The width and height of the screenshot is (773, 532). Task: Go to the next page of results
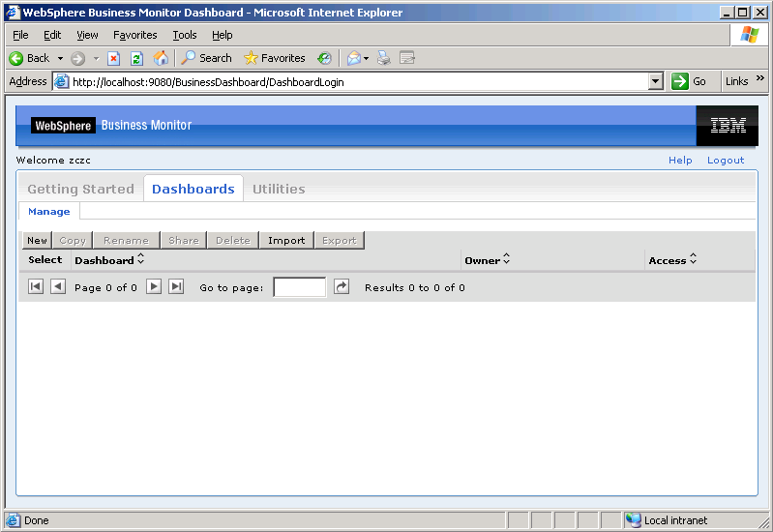(x=154, y=286)
